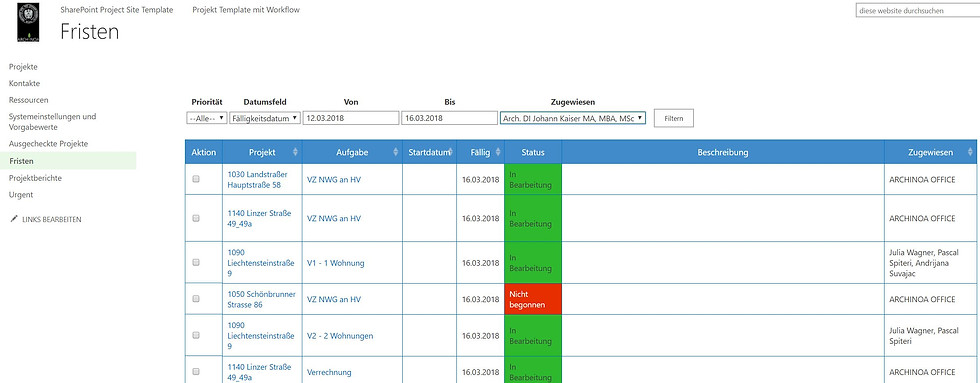The width and height of the screenshot is (980, 383).
Task: Click the red Nicht begonnen status cell
Action: (x=533, y=299)
